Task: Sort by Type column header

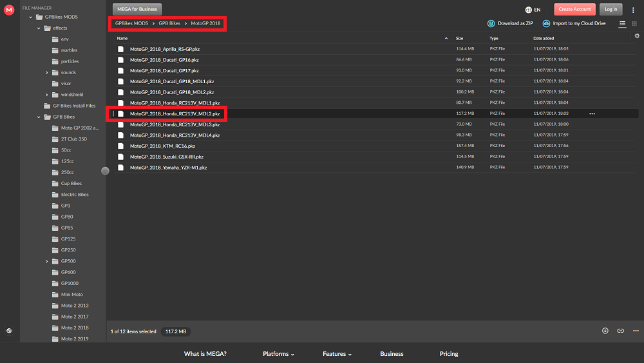Action: coord(494,38)
